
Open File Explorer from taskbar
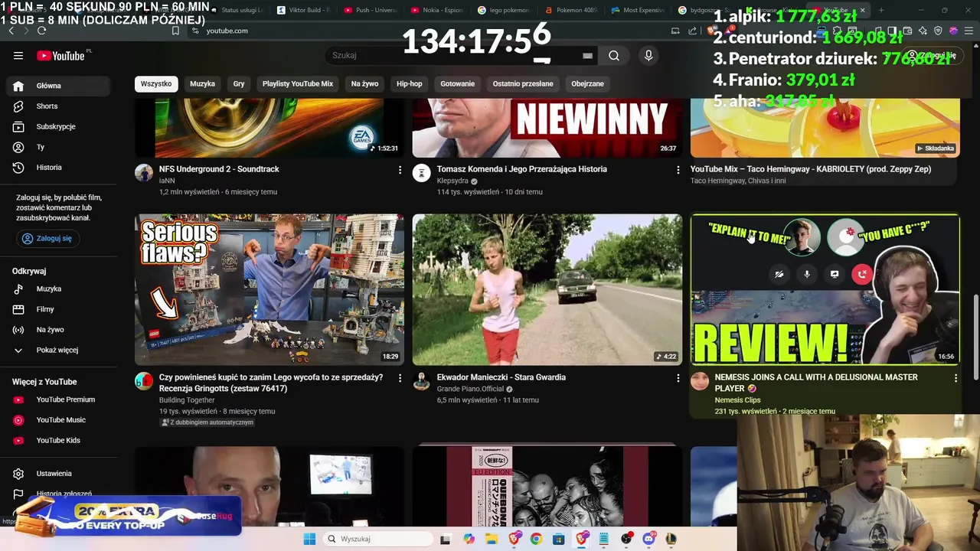[x=492, y=539]
